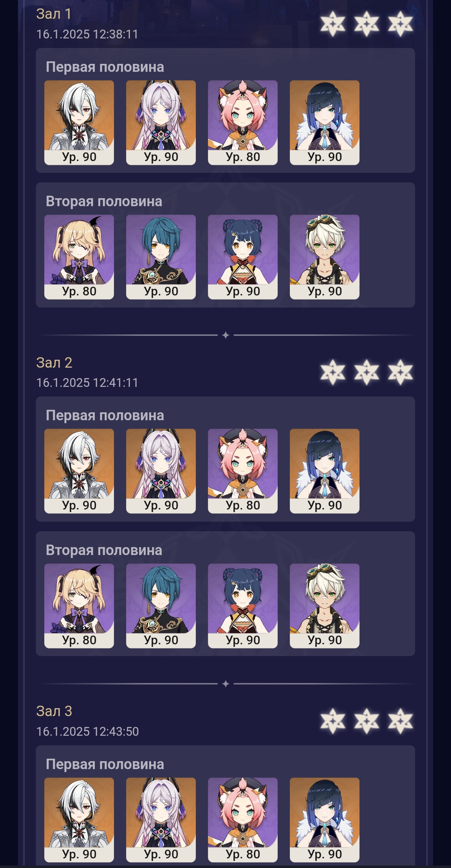This screenshot has width=451, height=868.
Task: Click first star icon of Зал 1
Action: click(333, 24)
